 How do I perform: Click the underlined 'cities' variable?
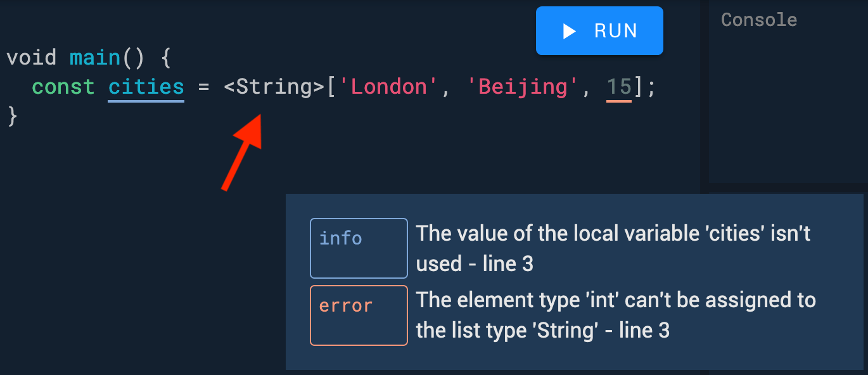pos(146,87)
